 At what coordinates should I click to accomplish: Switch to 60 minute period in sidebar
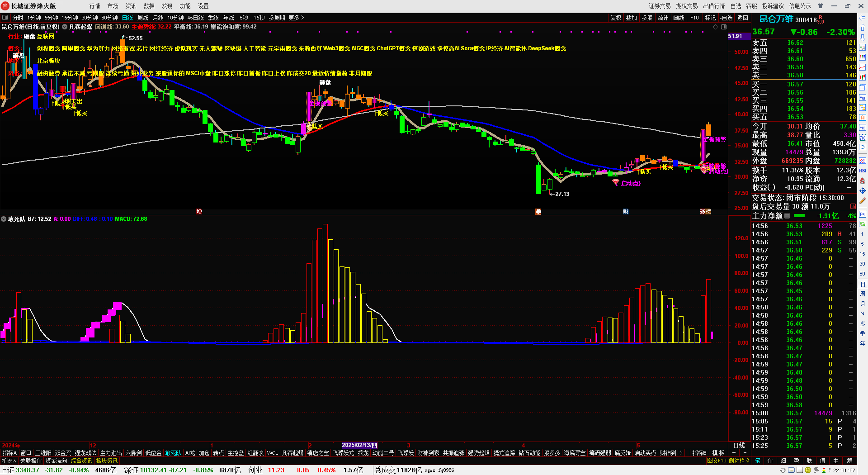[863, 274]
